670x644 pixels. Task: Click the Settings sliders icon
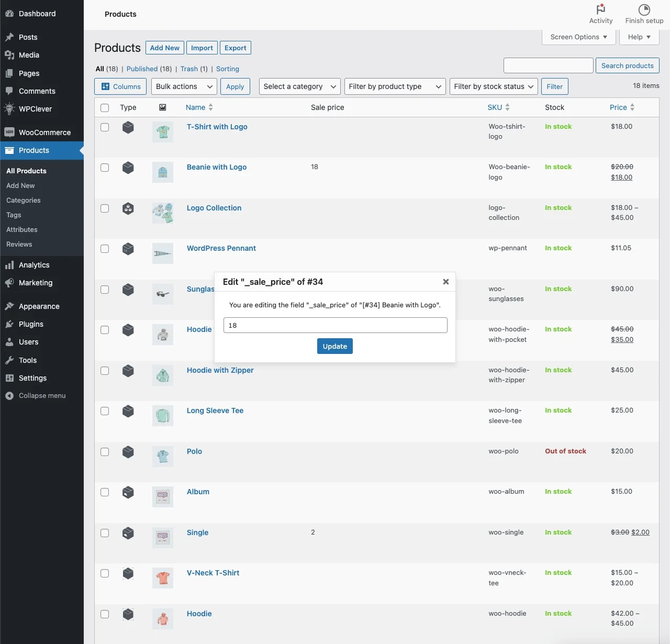pos(9,378)
